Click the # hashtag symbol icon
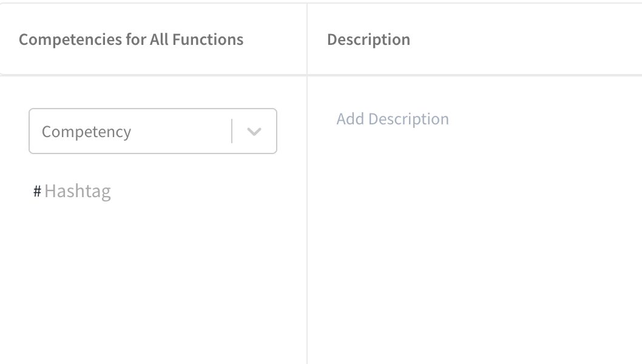Image resolution: width=642 pixels, height=364 pixels. [x=37, y=192]
